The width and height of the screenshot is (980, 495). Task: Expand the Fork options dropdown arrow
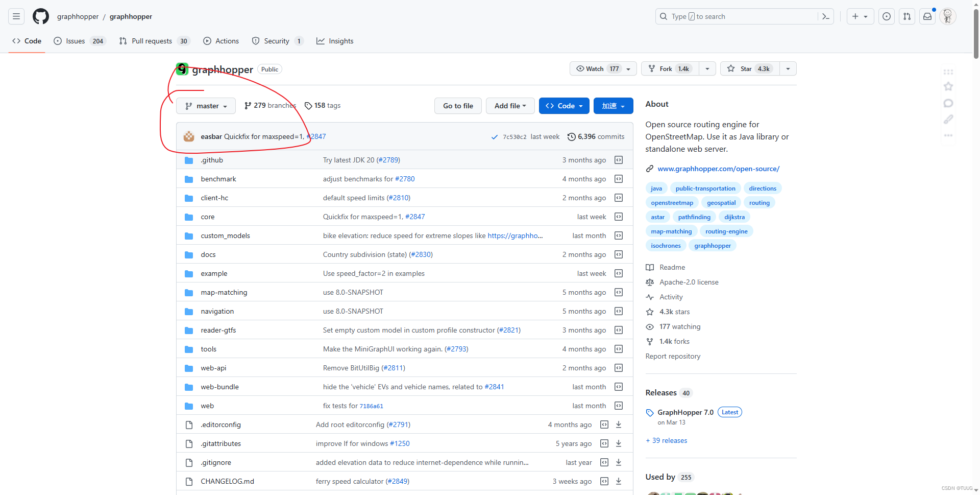[707, 68]
